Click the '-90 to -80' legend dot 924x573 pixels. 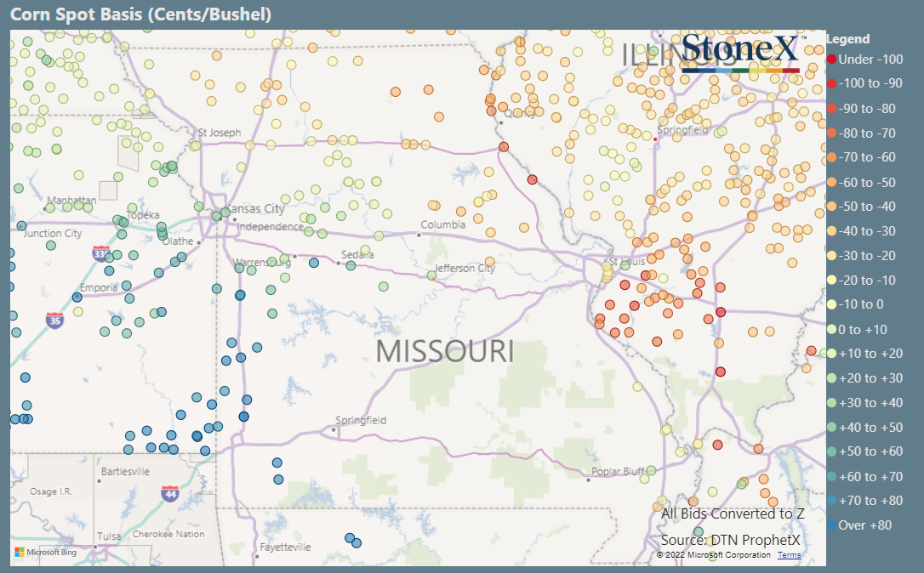(831, 108)
